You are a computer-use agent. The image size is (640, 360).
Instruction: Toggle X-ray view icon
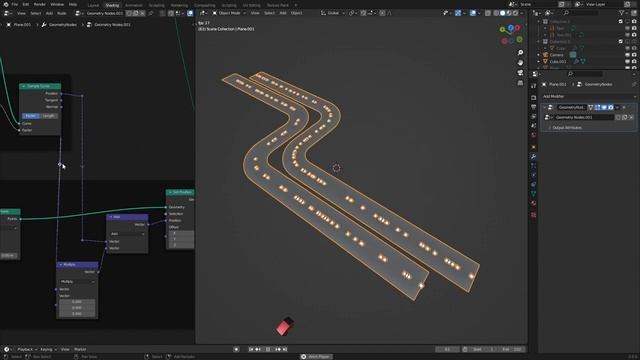click(488, 13)
